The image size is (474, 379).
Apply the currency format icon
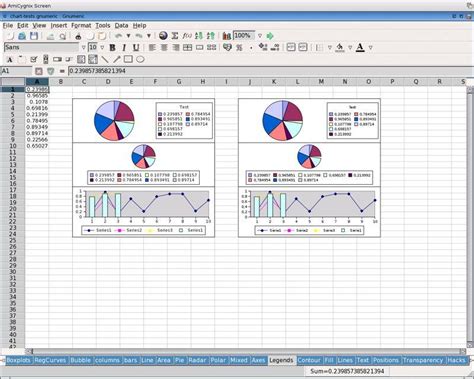click(x=227, y=48)
